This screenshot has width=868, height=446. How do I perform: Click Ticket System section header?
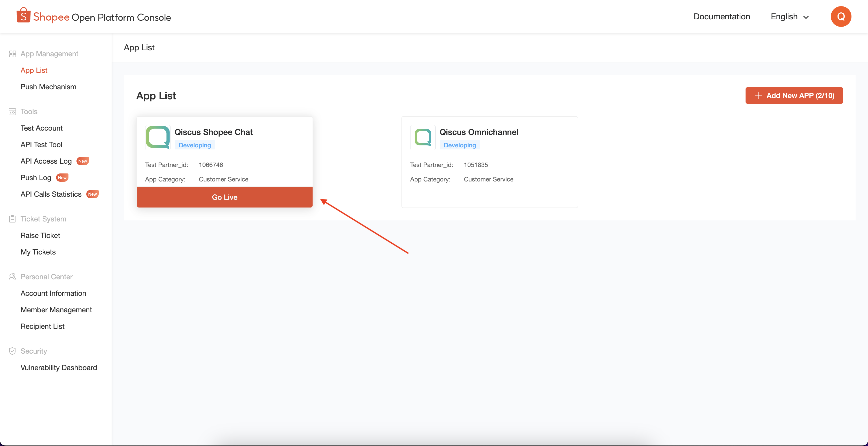(x=43, y=219)
